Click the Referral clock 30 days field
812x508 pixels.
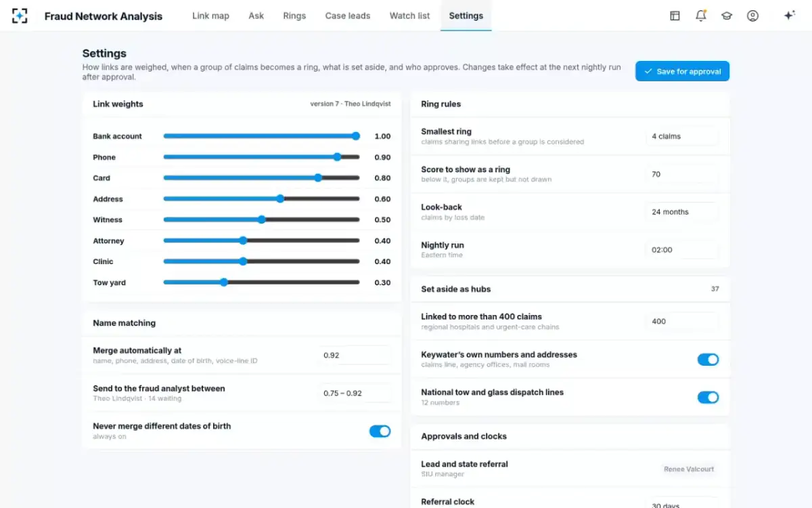click(x=681, y=503)
